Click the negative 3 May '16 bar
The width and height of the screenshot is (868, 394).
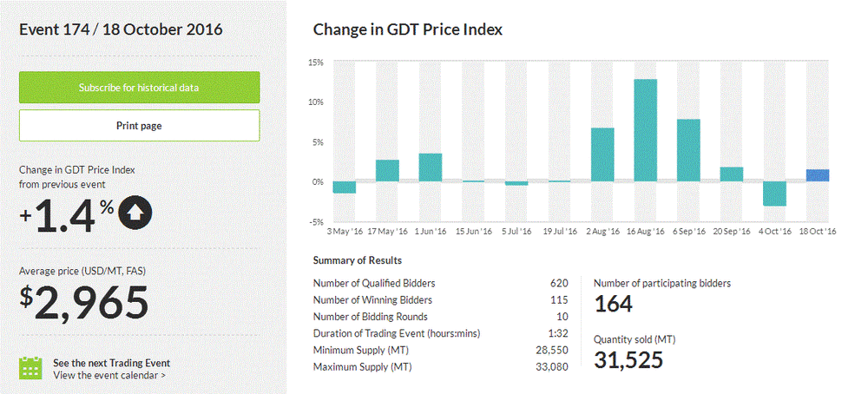[x=345, y=187]
